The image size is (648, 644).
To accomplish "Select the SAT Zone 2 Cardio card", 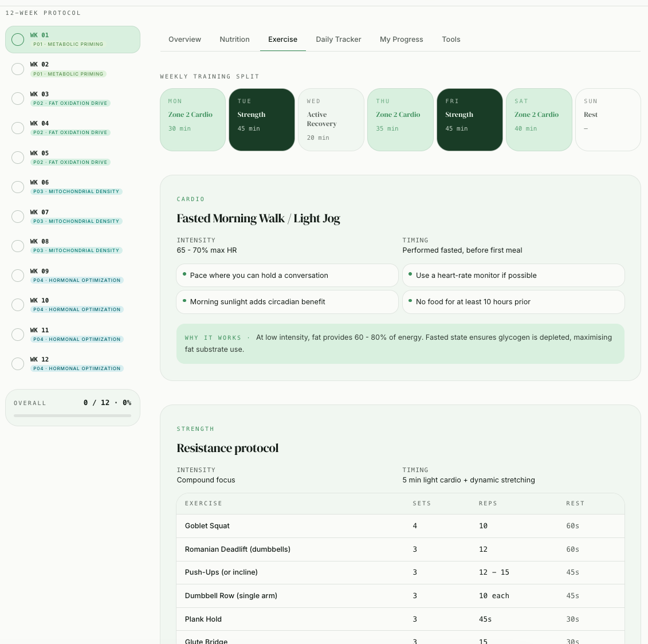I will [539, 120].
